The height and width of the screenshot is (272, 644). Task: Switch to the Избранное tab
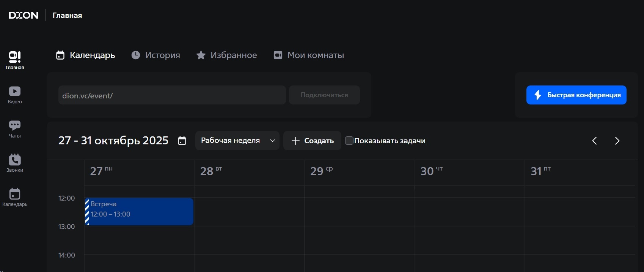point(226,55)
